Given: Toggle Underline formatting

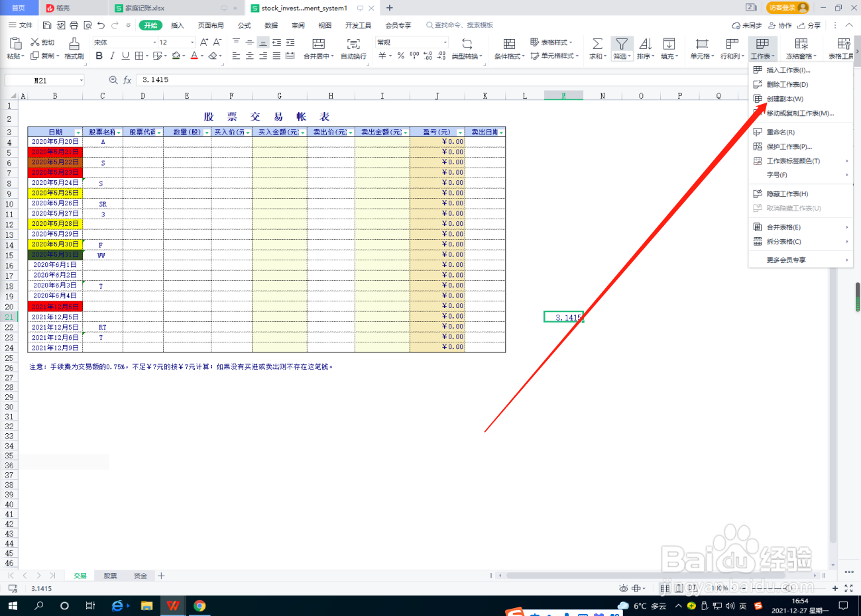Looking at the screenshot, I should [125, 56].
